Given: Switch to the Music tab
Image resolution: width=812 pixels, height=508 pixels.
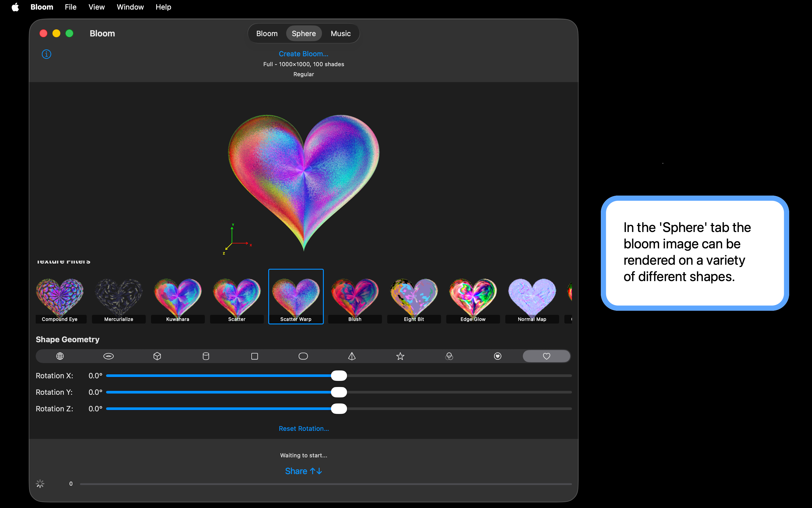Looking at the screenshot, I should 341,34.
